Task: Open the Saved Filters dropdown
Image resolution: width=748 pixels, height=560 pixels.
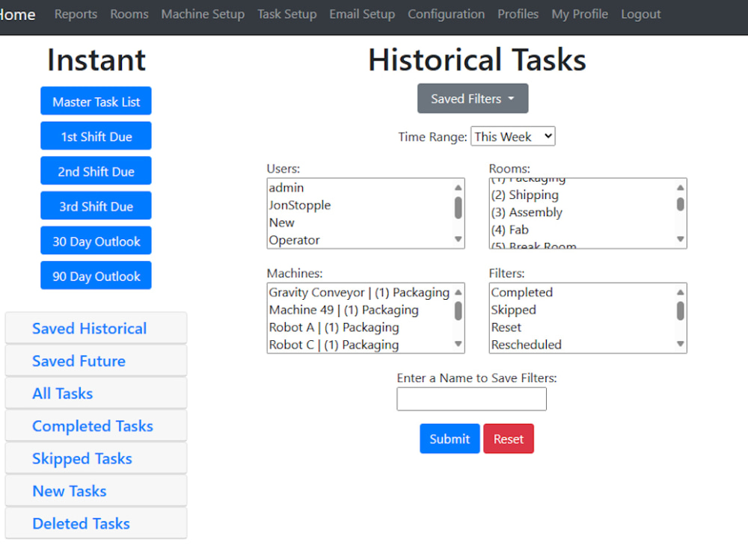Action: [472, 98]
